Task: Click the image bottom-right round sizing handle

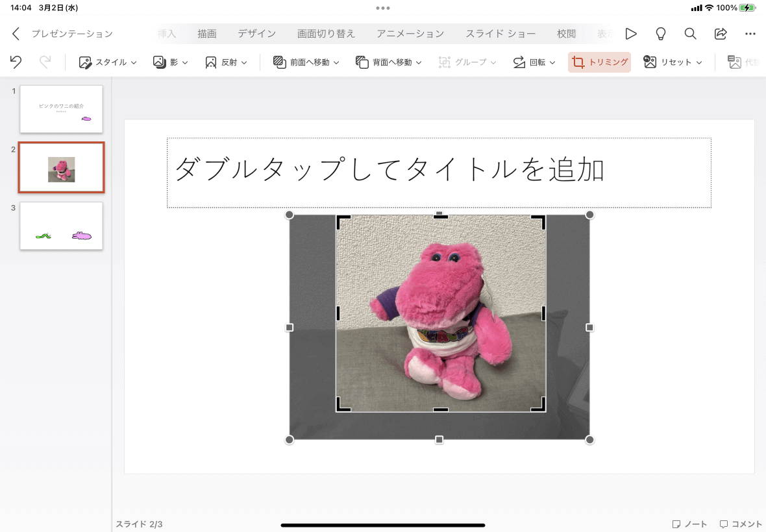Action: click(x=589, y=440)
